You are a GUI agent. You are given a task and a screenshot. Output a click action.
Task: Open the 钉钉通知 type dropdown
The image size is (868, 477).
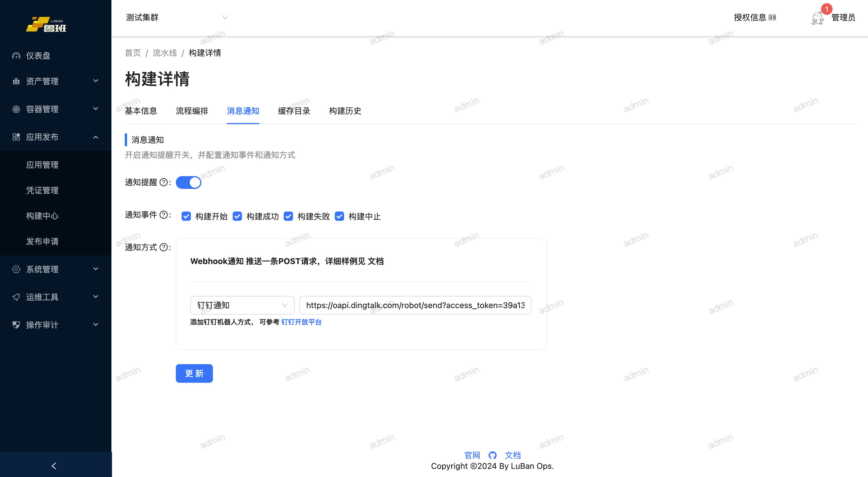tap(242, 305)
